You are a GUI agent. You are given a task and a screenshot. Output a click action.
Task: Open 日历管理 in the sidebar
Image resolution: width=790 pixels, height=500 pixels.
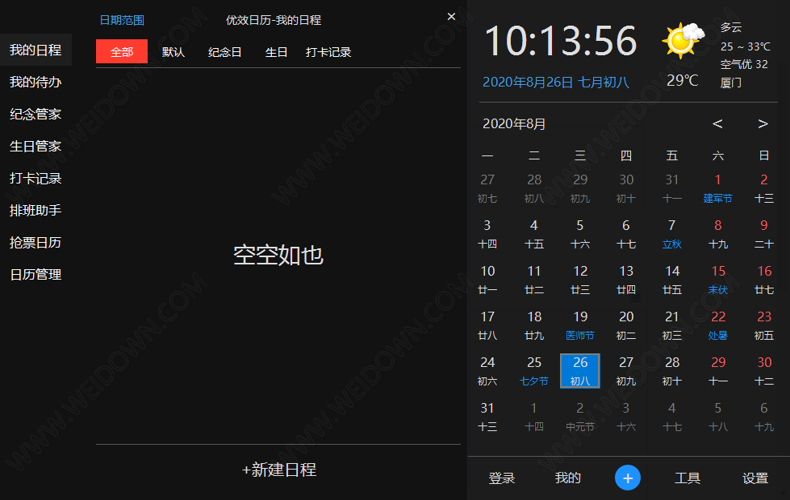(x=36, y=274)
